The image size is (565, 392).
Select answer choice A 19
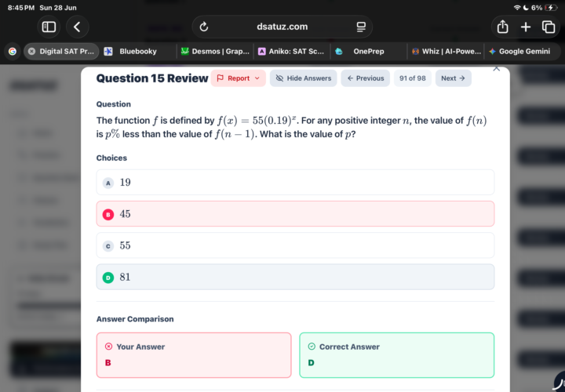(x=295, y=182)
